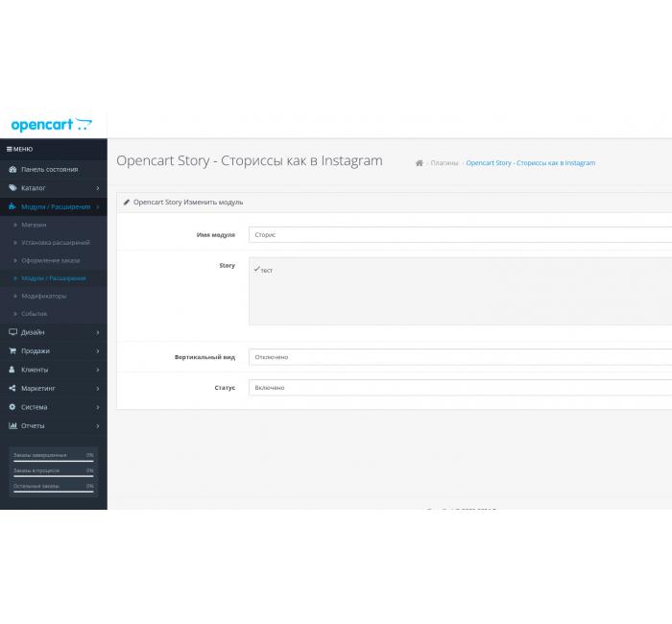The height and width of the screenshot is (624, 672).
Task: Expand the Клиенты menu chevron
Action: 98,370
